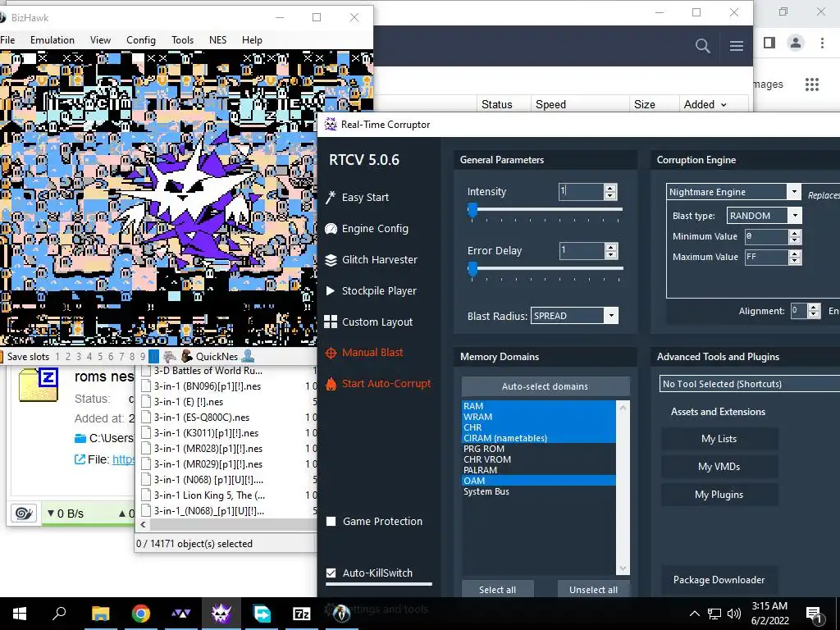Open the taskbar notification center icon
Screen dimensions: 840x630
(814, 614)
